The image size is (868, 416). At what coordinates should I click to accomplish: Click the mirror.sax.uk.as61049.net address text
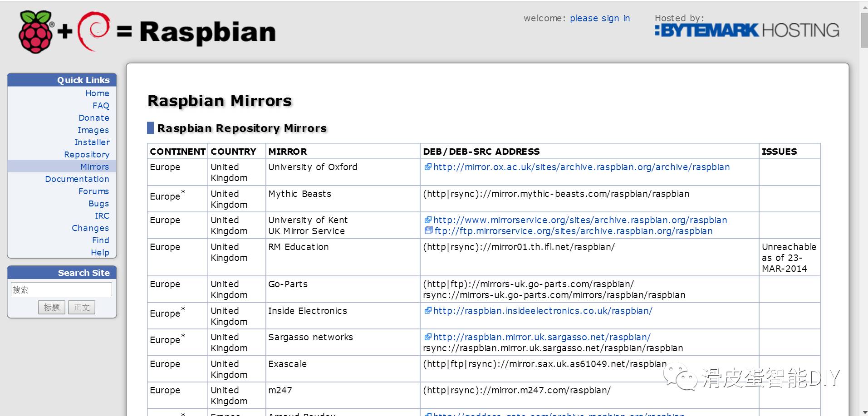click(x=544, y=364)
